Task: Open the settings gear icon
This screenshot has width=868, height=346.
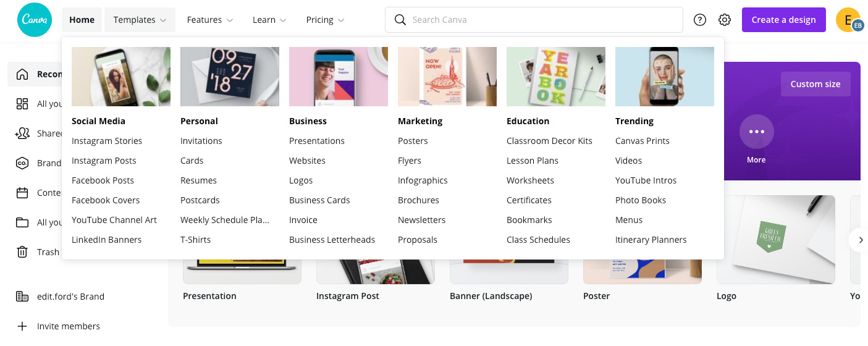Action: (725, 20)
